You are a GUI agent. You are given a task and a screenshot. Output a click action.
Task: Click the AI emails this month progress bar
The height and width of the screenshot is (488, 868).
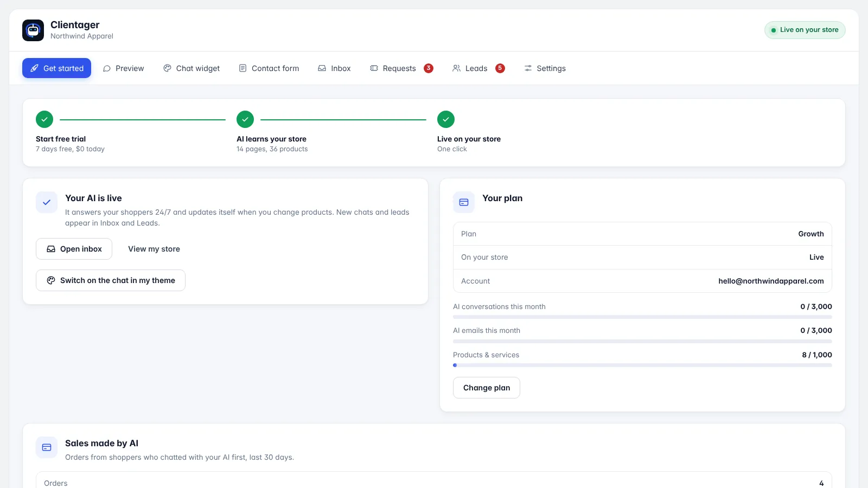642,341
